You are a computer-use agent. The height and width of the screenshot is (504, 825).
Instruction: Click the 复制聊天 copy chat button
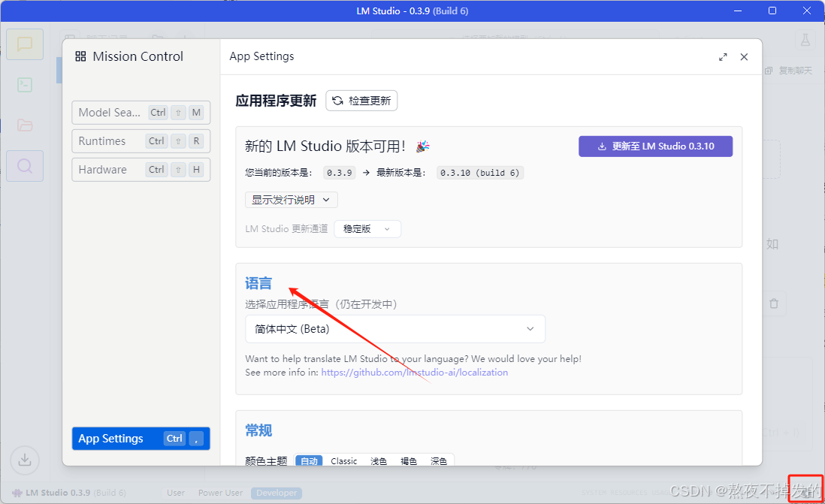[x=789, y=71]
